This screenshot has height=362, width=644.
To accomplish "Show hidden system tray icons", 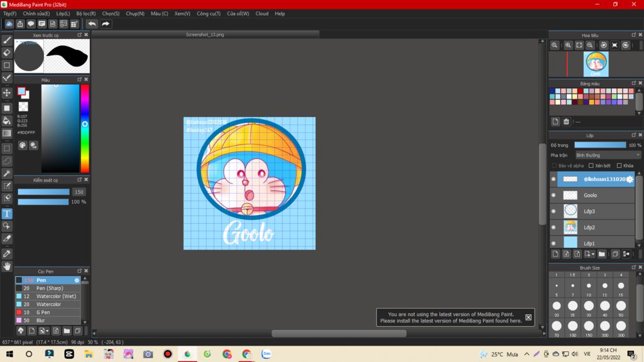I will point(526,354).
